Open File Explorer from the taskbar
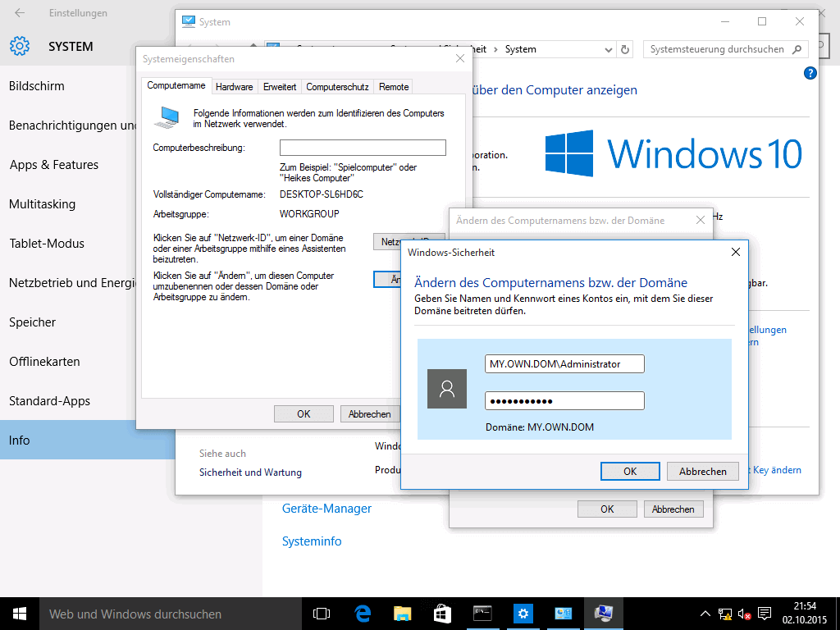The height and width of the screenshot is (630, 840). click(x=402, y=614)
